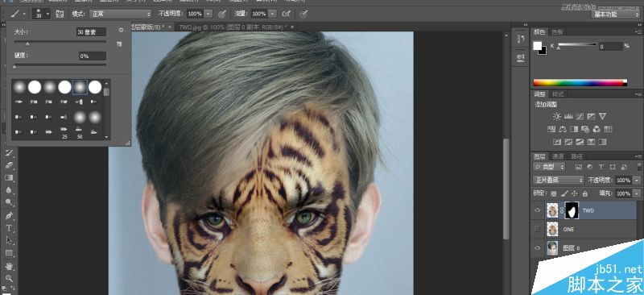644x295 pixels.
Task: Pick a color from the spectrum ramp
Action: tap(578, 83)
